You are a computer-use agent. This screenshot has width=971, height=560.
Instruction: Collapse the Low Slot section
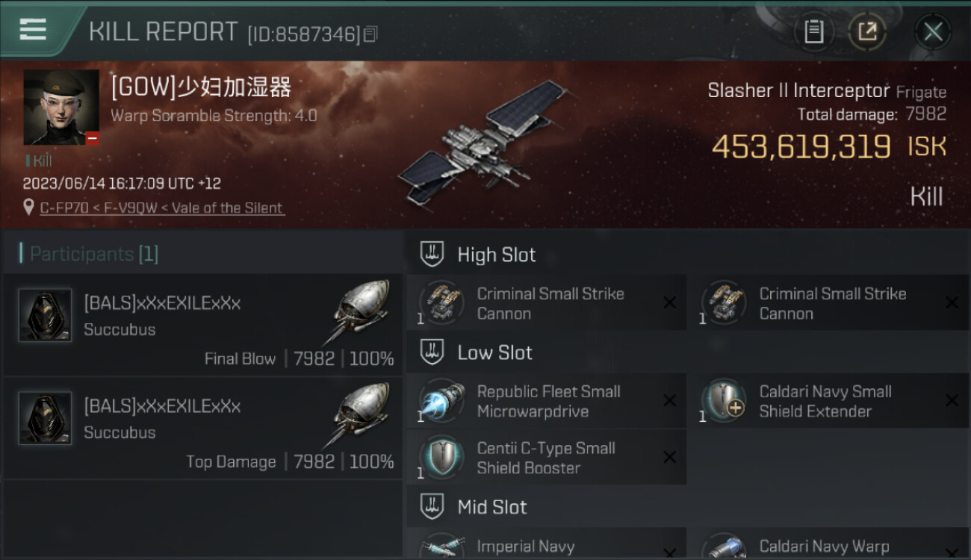[432, 352]
